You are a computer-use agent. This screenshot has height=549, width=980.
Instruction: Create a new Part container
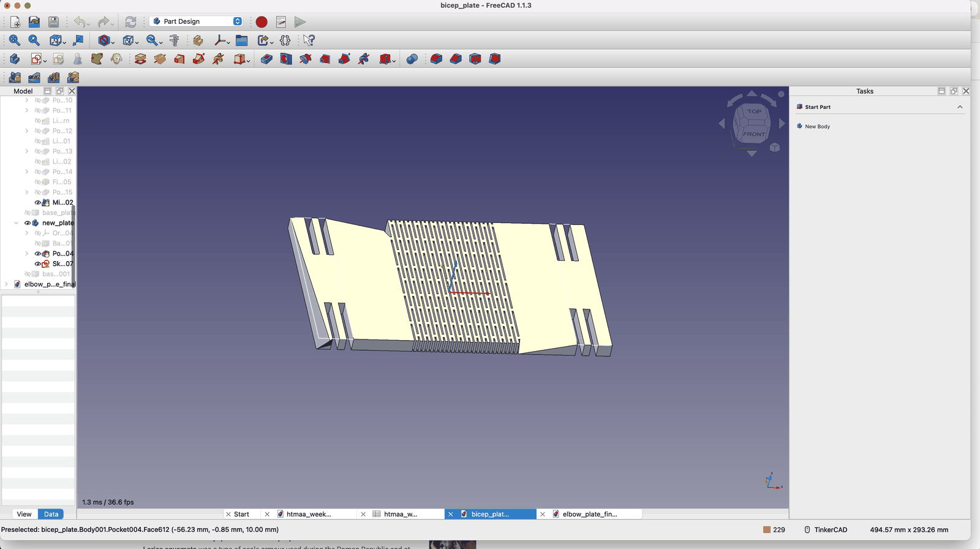198,40
